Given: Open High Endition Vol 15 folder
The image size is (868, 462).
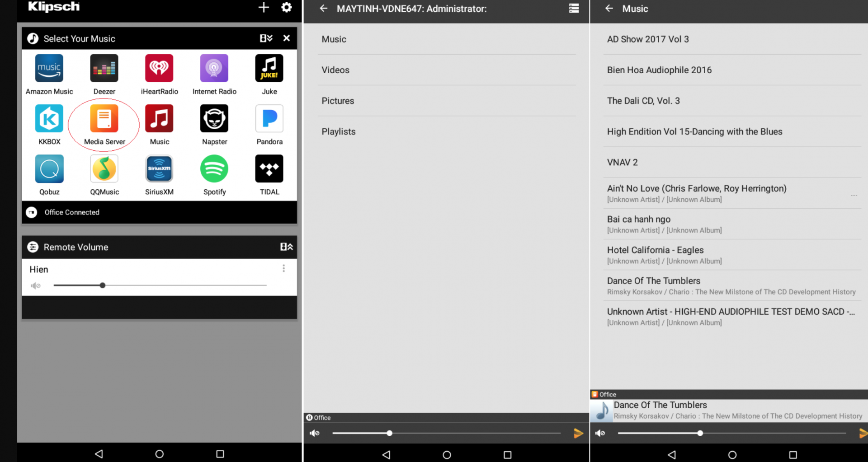Looking at the screenshot, I should pos(732,131).
